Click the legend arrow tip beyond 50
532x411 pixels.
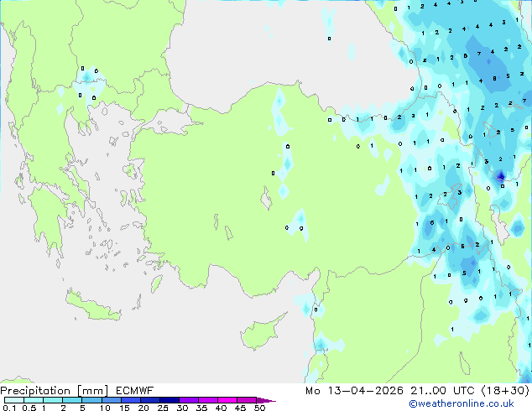(x=266, y=400)
